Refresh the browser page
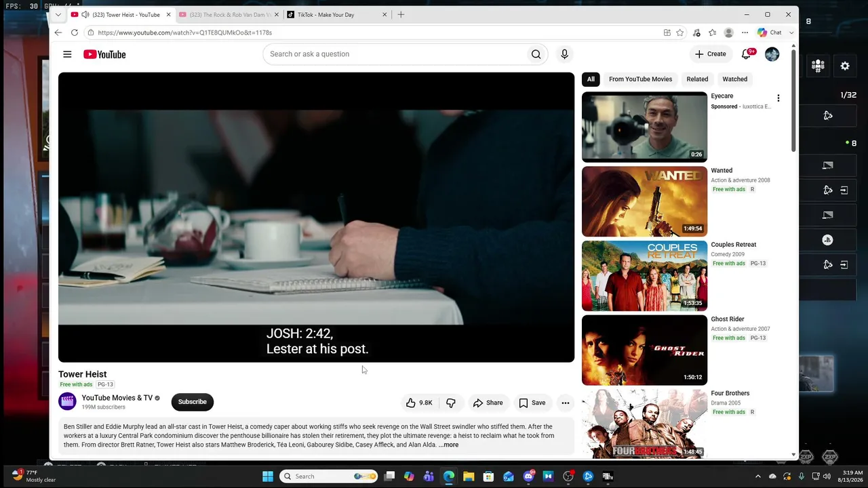The image size is (868, 488). click(x=75, y=33)
